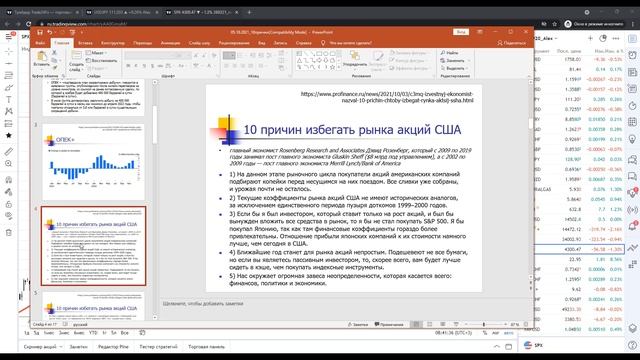
Task: Click Вход sign-in button in title bar
Action: 461,32
